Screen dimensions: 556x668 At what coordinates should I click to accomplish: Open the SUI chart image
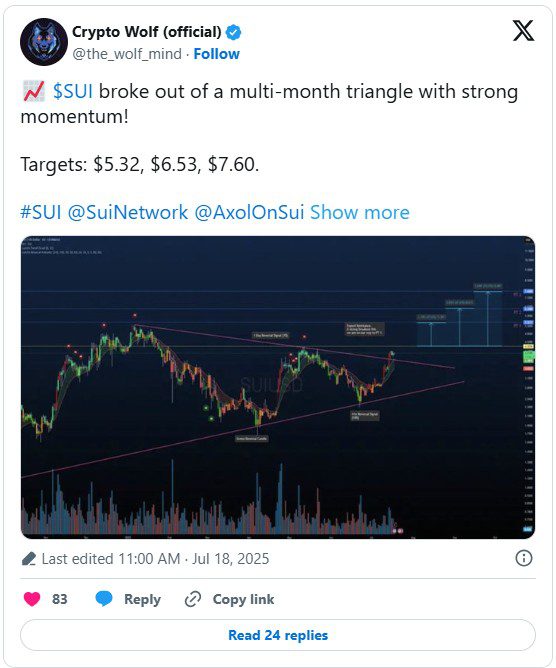[278, 387]
